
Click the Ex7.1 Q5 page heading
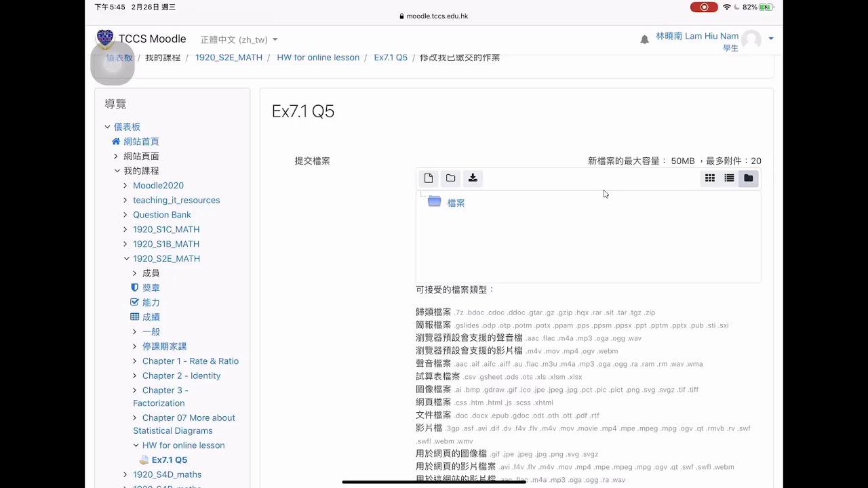[x=303, y=111]
